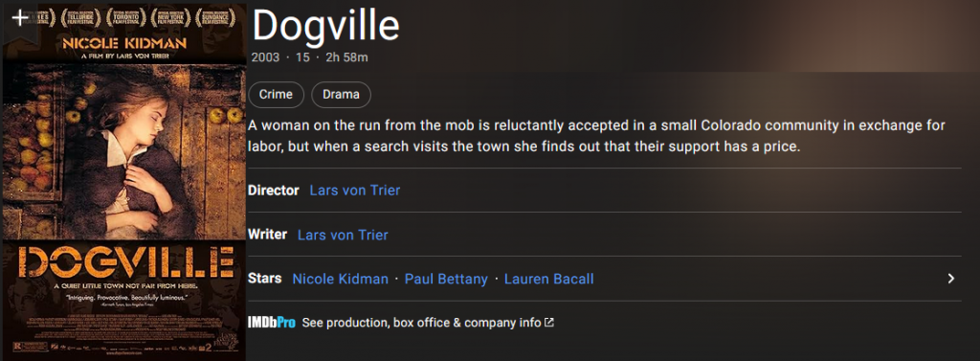Add Dogville to watchlist with plus icon
This screenshot has height=361, width=980.
click(20, 18)
